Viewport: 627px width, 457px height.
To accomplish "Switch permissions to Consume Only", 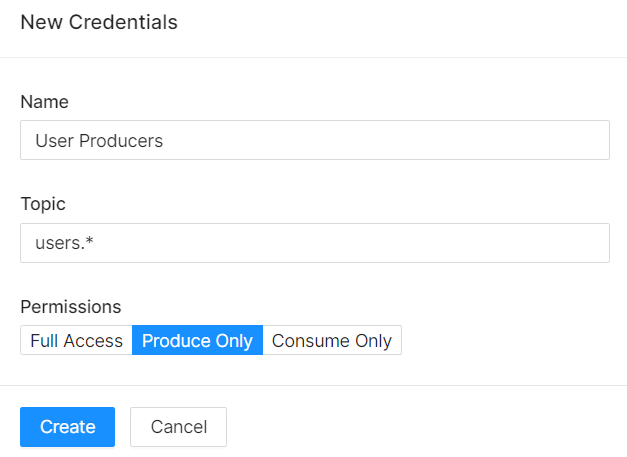I will coord(332,340).
